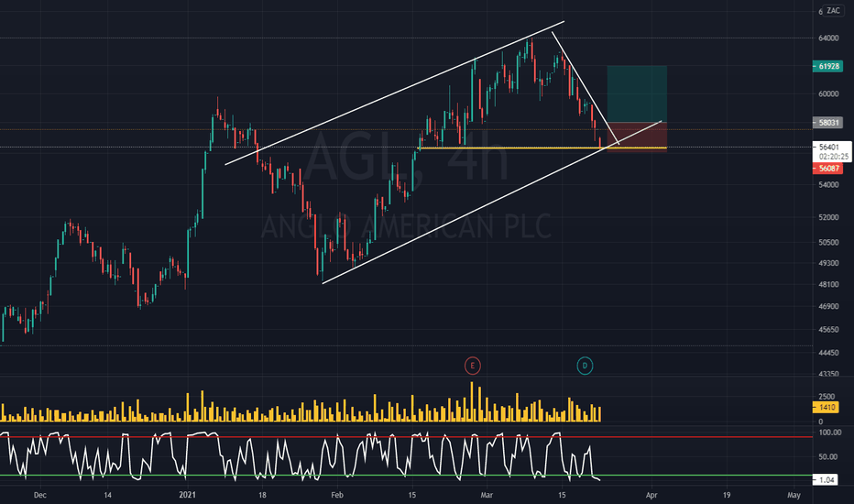Click the 50500 price axis label
The width and height of the screenshot is (854, 504).
pyautogui.click(x=828, y=242)
